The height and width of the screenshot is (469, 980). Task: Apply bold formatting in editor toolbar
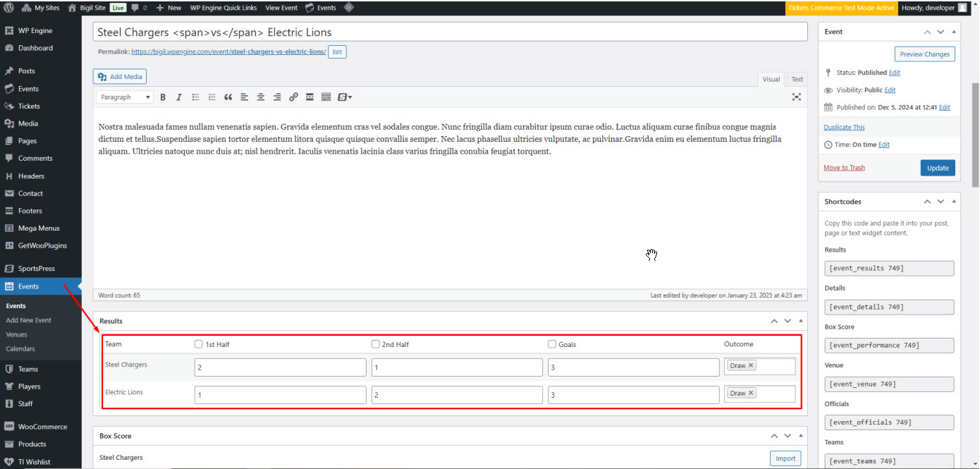(x=163, y=97)
